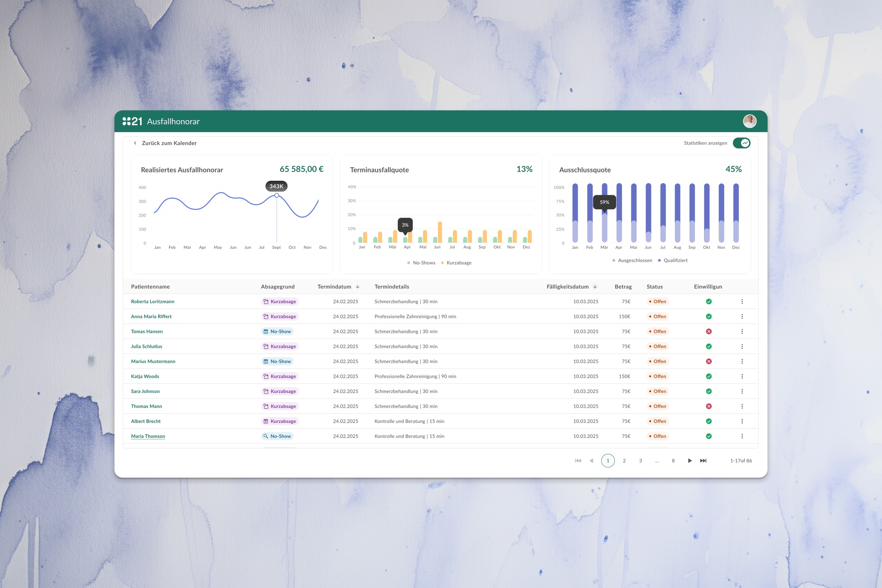
Task: Open patient Julia Schlutius
Action: point(146,347)
